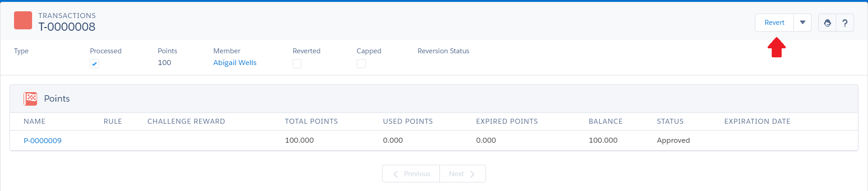
Task: Sort by Status column header
Action: point(670,121)
